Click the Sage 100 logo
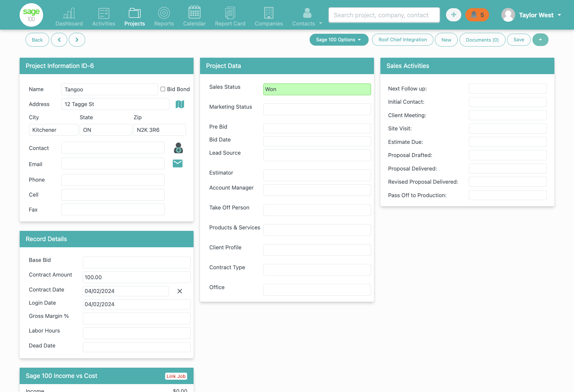Viewport: 574px width, 392px height. (x=31, y=15)
